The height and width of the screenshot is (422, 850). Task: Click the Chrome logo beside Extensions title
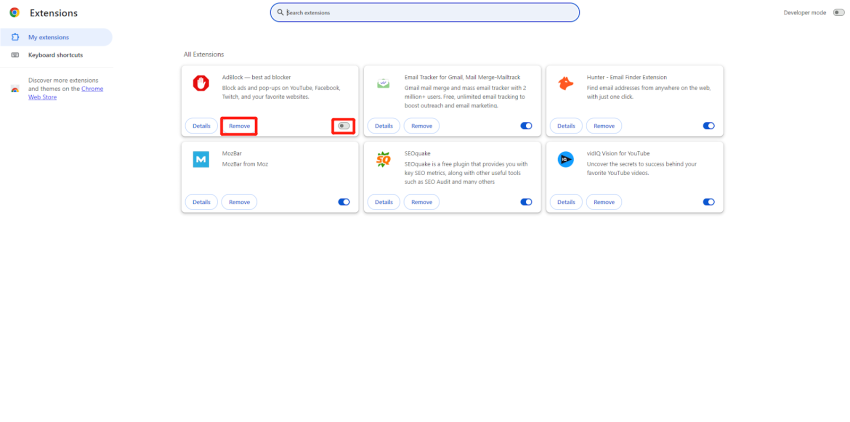coord(14,13)
